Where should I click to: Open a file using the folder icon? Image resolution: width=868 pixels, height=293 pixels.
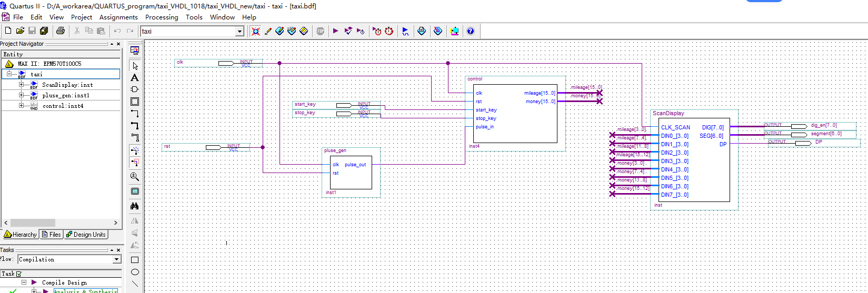pos(20,31)
